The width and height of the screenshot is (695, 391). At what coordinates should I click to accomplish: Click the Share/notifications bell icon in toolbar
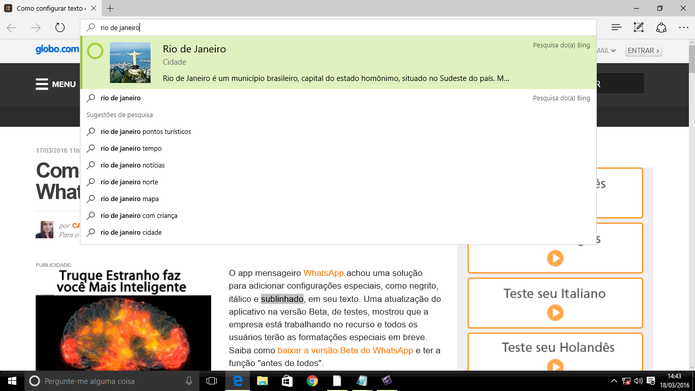[661, 27]
